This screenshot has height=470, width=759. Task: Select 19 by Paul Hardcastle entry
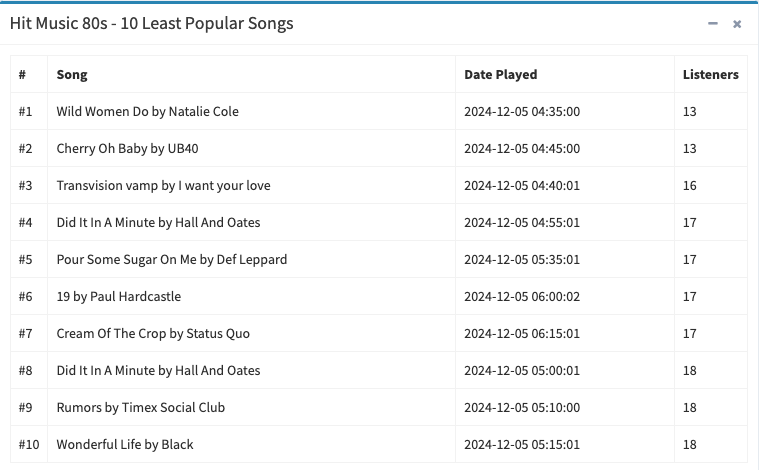[x=119, y=296]
